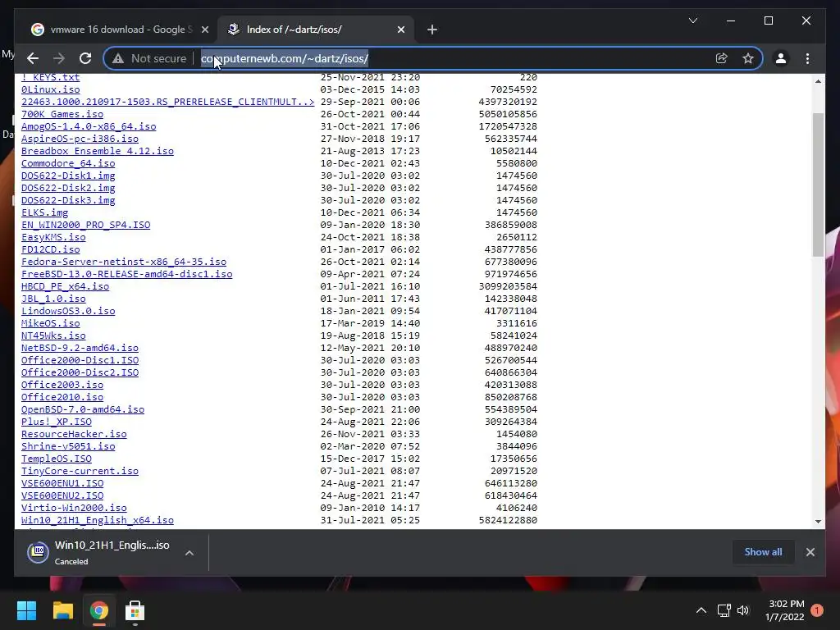
Task: Click OpenBSD-7.0-amd64.iso link
Action: click(83, 410)
